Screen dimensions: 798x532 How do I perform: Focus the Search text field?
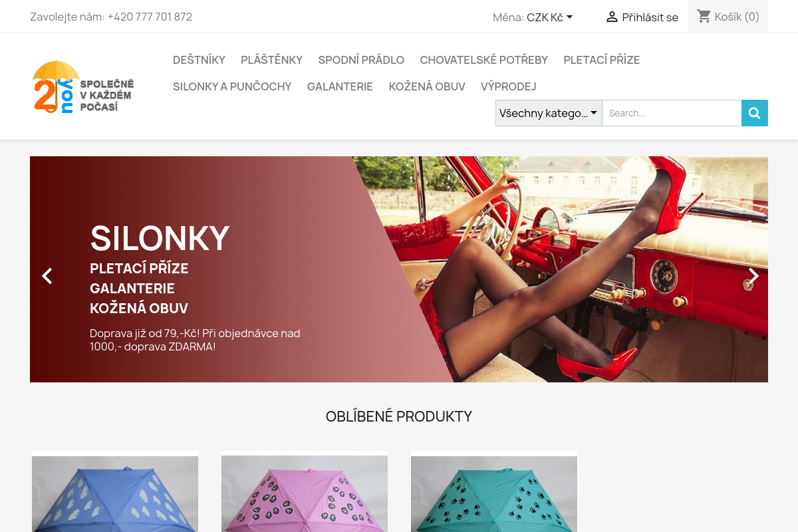[x=672, y=113]
